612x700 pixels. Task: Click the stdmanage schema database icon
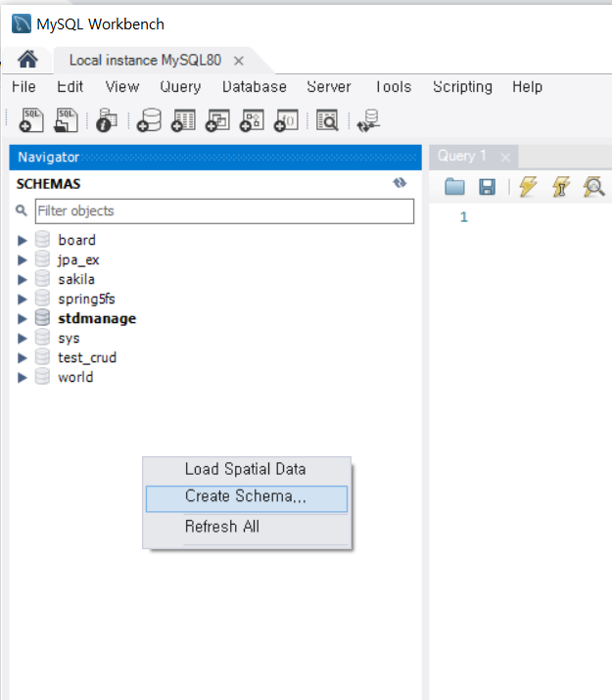click(42, 318)
